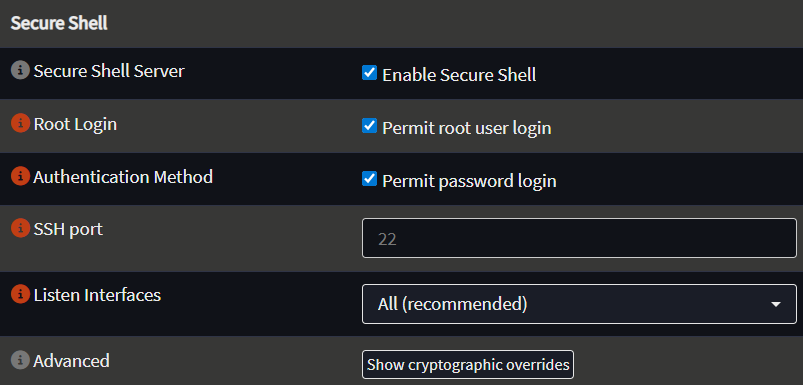Open the Listen Interfaces dropdown
The height and width of the screenshot is (385, 803).
tap(579, 304)
